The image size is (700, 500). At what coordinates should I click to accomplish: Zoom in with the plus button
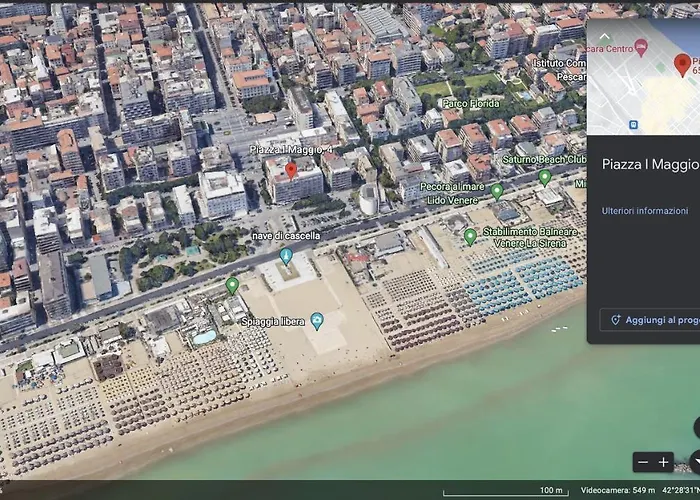[663, 462]
